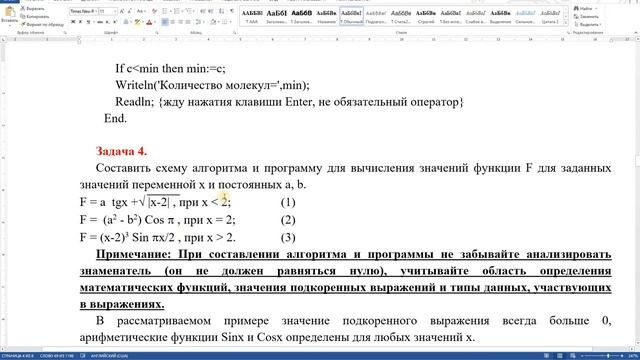
Task: Apply the Обычный normal style
Action: (351, 17)
